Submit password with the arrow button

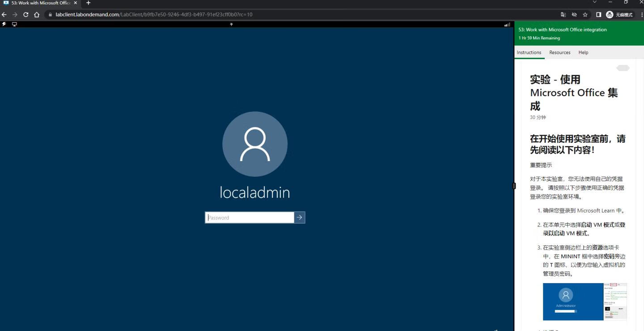pyautogui.click(x=300, y=217)
